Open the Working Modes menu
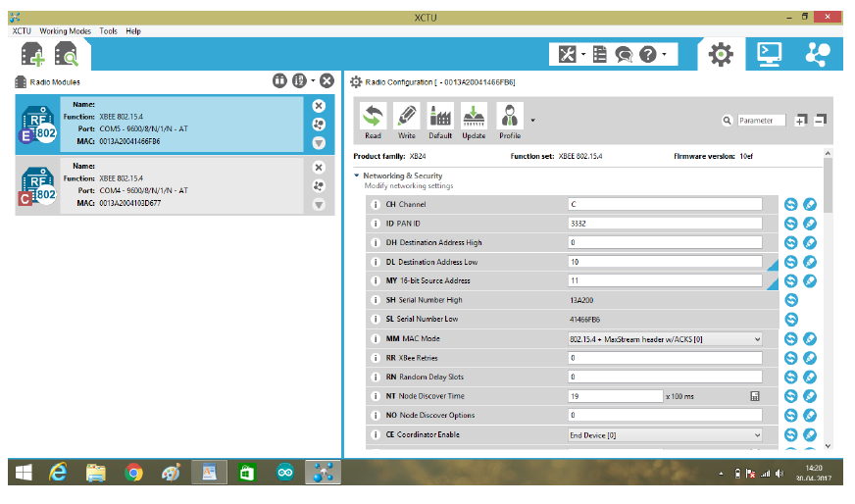Image resolution: width=855 pixels, height=504 pixels. point(65,31)
